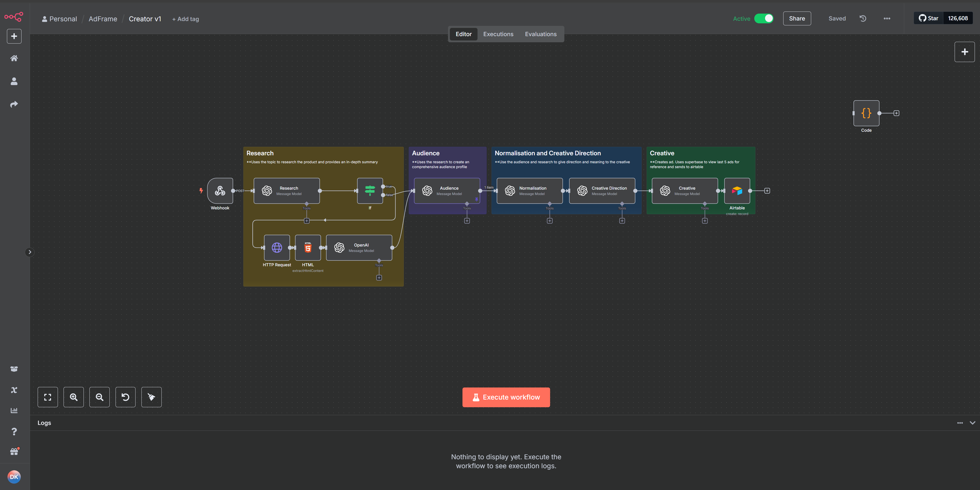980x490 pixels.
Task: Click the Webhook trigger node icon
Action: tap(220, 191)
